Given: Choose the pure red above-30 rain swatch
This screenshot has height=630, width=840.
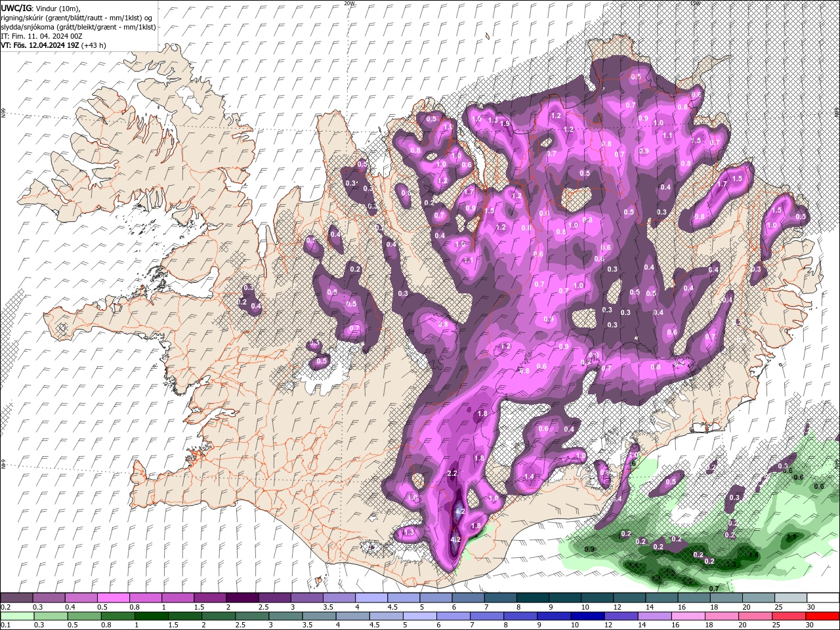Looking at the screenshot, I should [x=823, y=616].
